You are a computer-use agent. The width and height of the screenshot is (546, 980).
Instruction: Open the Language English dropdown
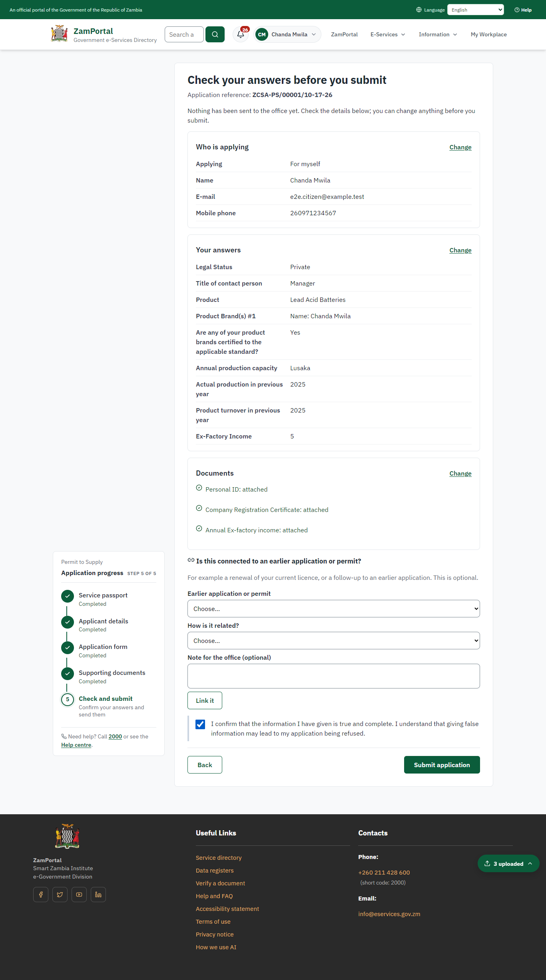pyautogui.click(x=476, y=10)
